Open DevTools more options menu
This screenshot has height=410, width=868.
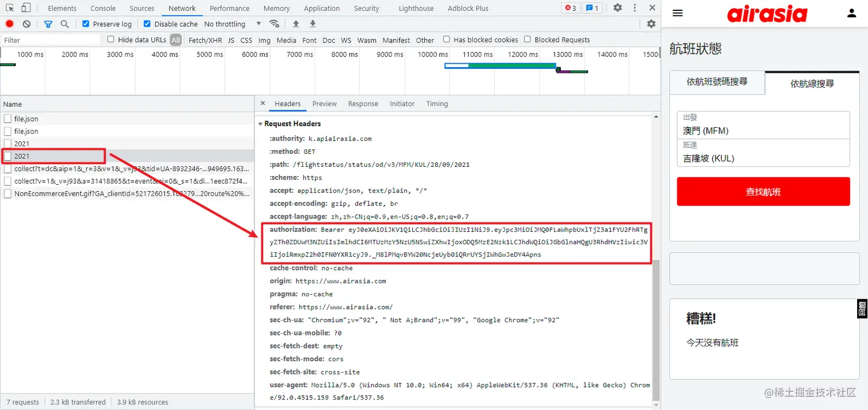[x=635, y=8]
